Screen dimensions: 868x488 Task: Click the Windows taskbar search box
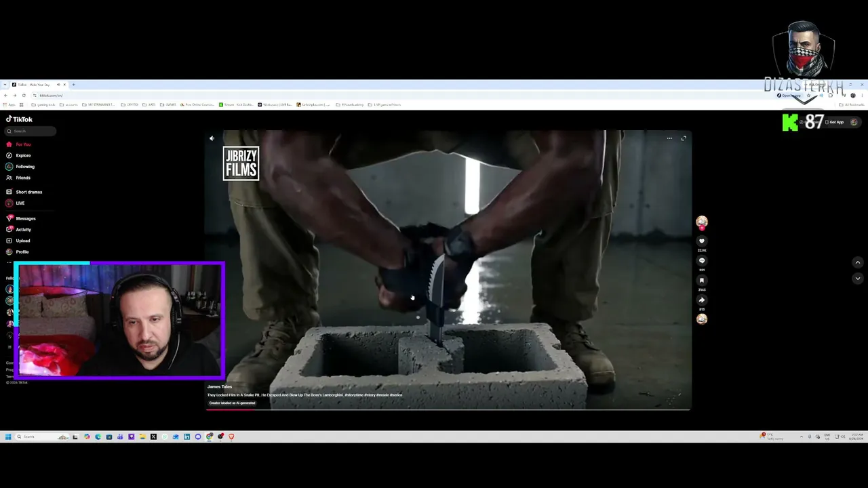tap(43, 436)
